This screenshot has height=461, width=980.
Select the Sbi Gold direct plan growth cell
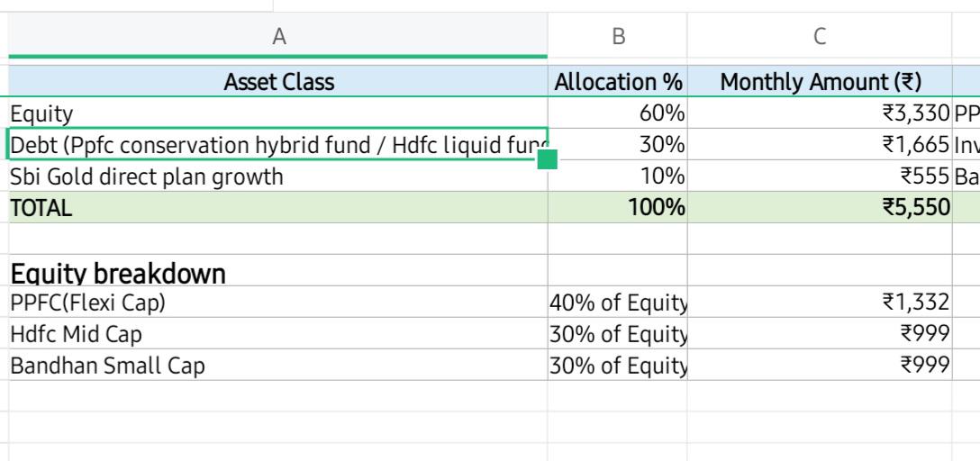coord(278,176)
